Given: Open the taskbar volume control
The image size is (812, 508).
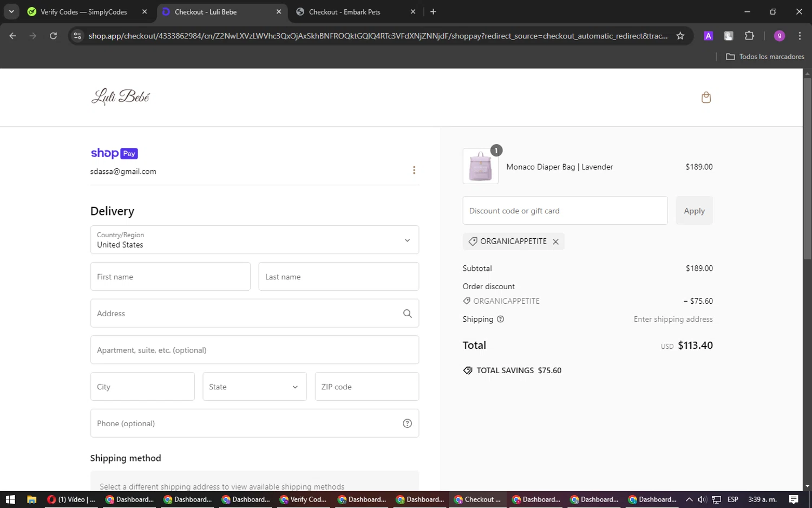Looking at the screenshot, I should (702, 499).
